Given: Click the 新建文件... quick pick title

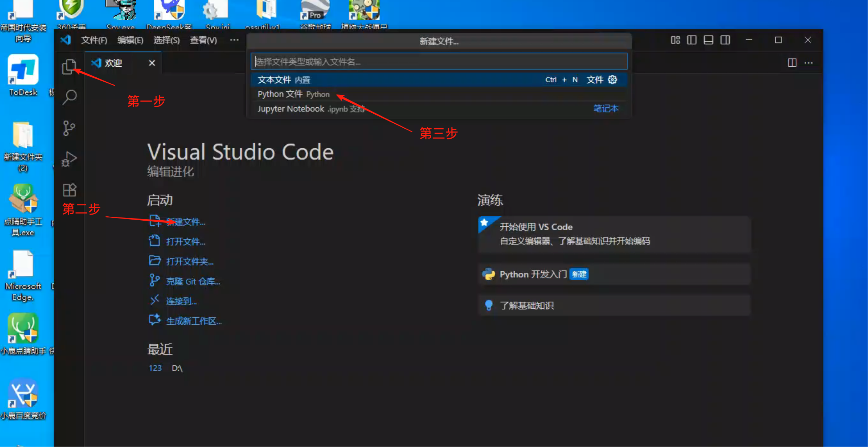Looking at the screenshot, I should coord(439,41).
